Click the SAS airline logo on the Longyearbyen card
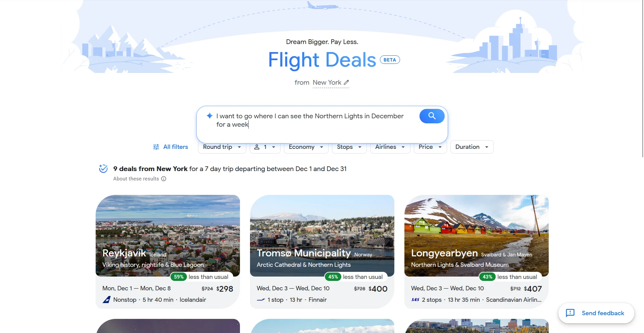Image resolution: width=644 pixels, height=333 pixels. coord(415,300)
